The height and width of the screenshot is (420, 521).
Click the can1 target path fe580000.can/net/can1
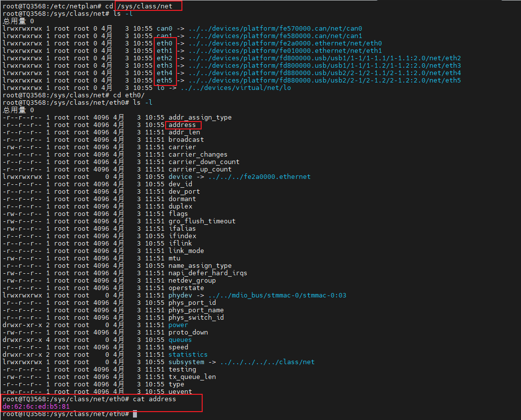tap(275, 36)
